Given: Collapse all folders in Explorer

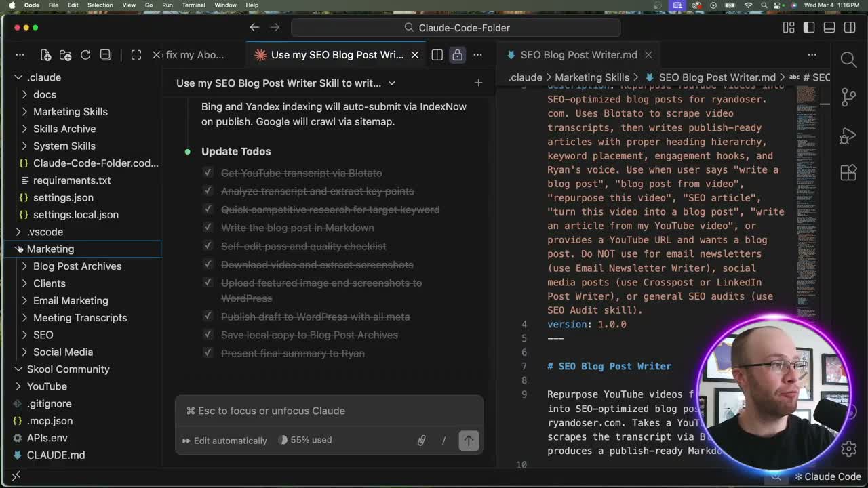Looking at the screenshot, I should (x=106, y=55).
